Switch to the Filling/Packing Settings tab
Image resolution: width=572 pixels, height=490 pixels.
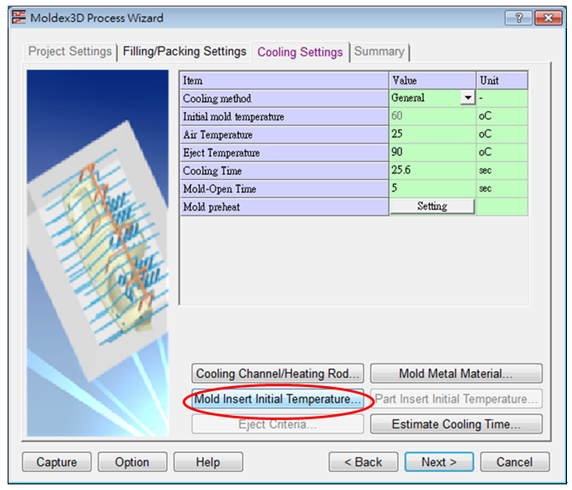click(185, 51)
